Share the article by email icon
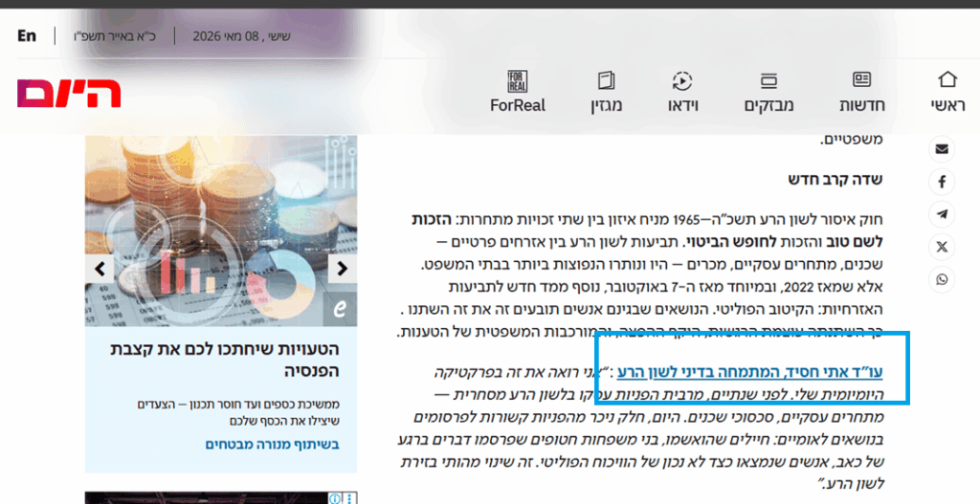Viewport: 980px width, 504px height. 942,149
